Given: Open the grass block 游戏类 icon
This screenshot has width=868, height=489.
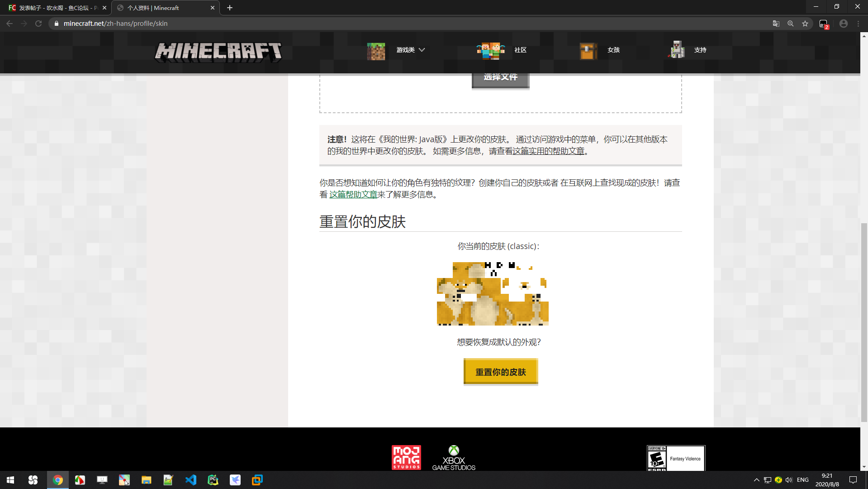Looking at the screenshot, I should [376, 51].
